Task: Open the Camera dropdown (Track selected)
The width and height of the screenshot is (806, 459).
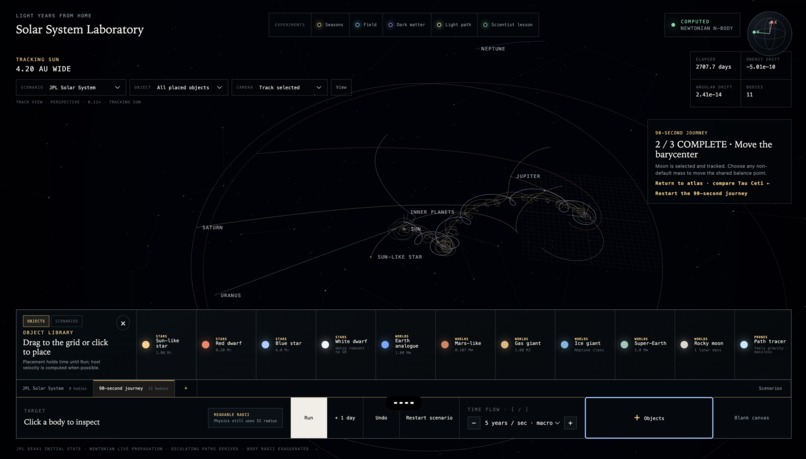Action: (x=279, y=87)
